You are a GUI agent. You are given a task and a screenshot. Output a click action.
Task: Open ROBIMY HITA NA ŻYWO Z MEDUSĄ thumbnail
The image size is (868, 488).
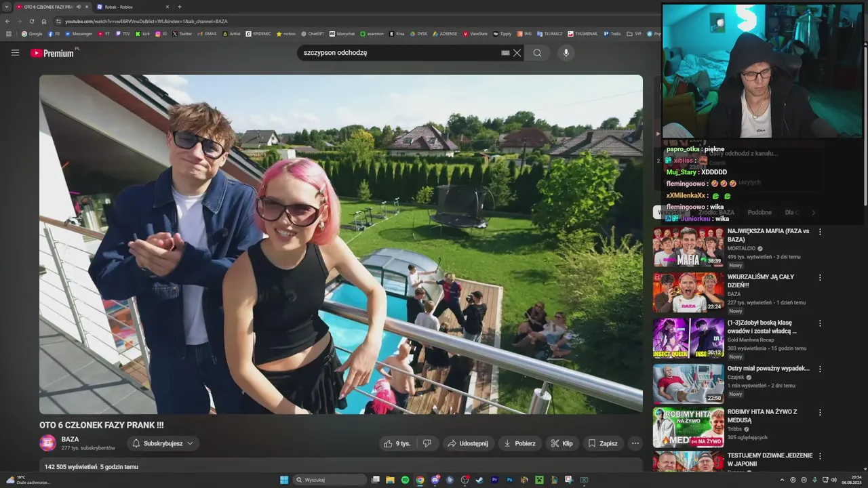click(x=688, y=428)
